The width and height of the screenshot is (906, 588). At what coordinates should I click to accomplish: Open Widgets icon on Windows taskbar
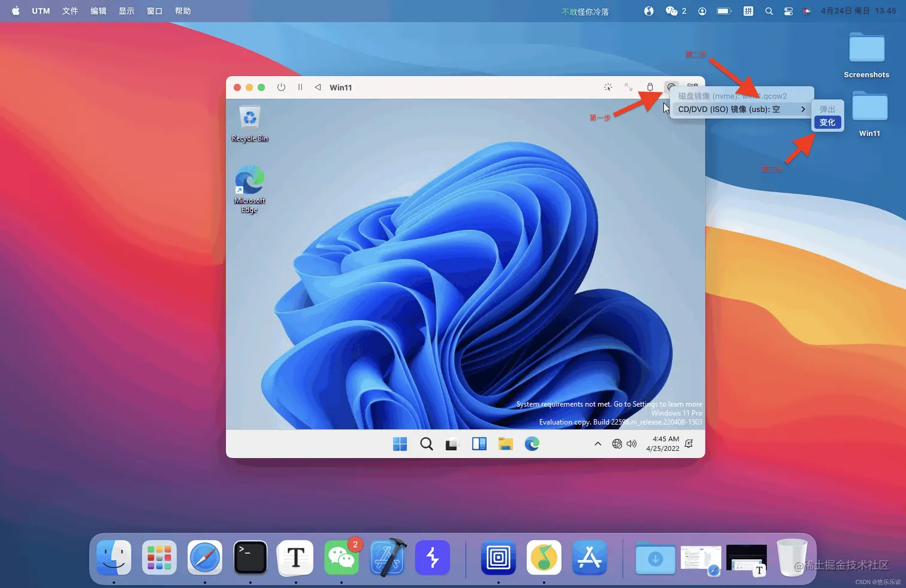tap(479, 444)
